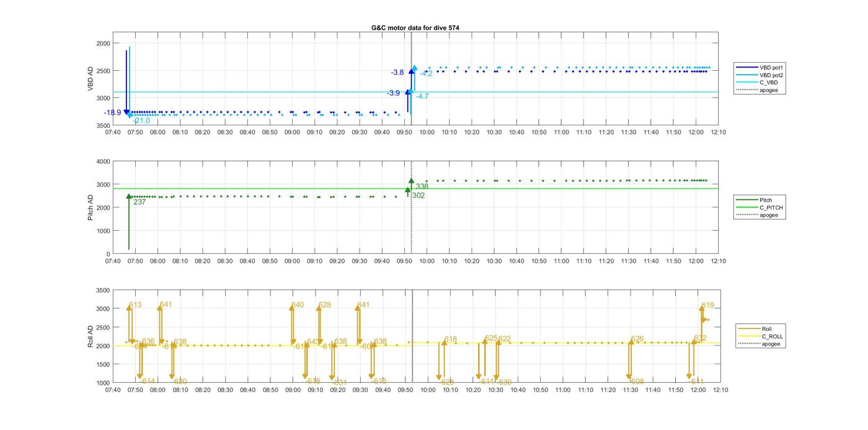Click the '628' roll label near 09:10
The width and height of the screenshot is (868, 430).
(x=324, y=305)
